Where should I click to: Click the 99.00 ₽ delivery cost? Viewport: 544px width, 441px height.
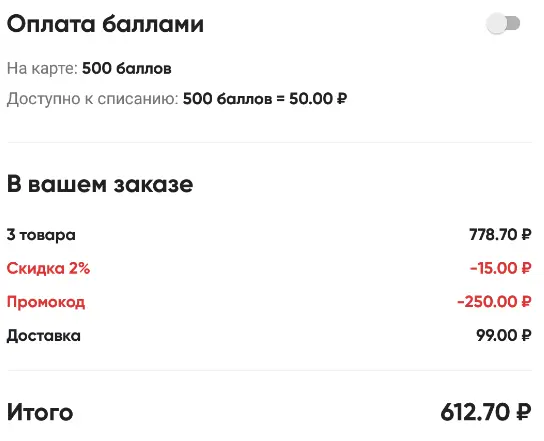click(x=503, y=335)
